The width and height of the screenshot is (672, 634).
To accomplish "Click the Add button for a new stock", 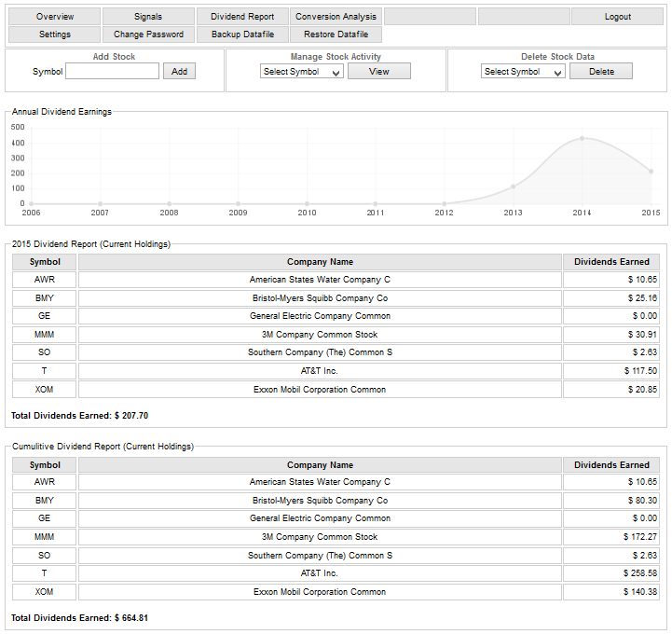I will click(179, 71).
